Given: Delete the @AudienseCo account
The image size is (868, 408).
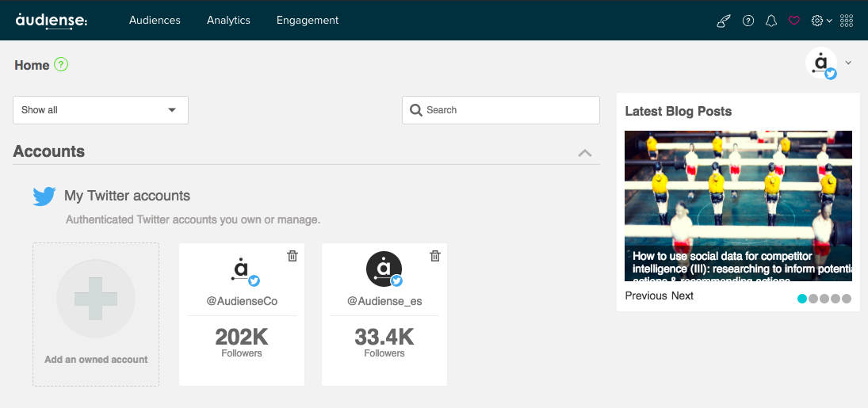Looking at the screenshot, I should [293, 256].
